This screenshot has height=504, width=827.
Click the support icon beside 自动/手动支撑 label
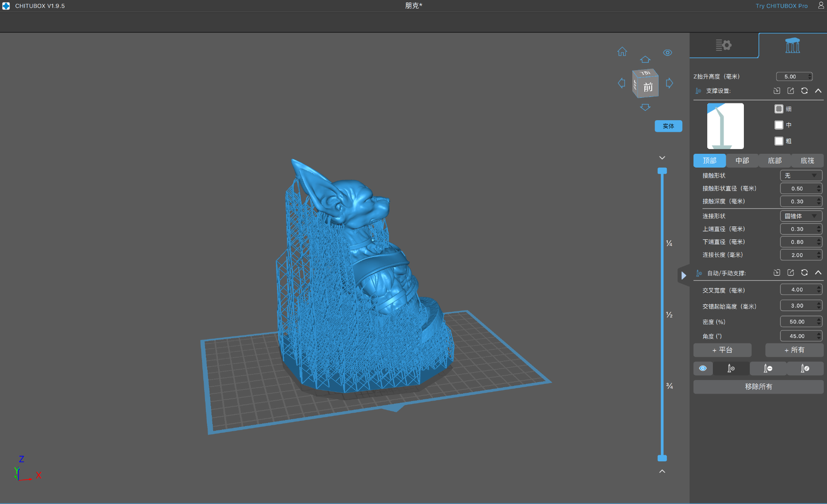pyautogui.click(x=699, y=273)
